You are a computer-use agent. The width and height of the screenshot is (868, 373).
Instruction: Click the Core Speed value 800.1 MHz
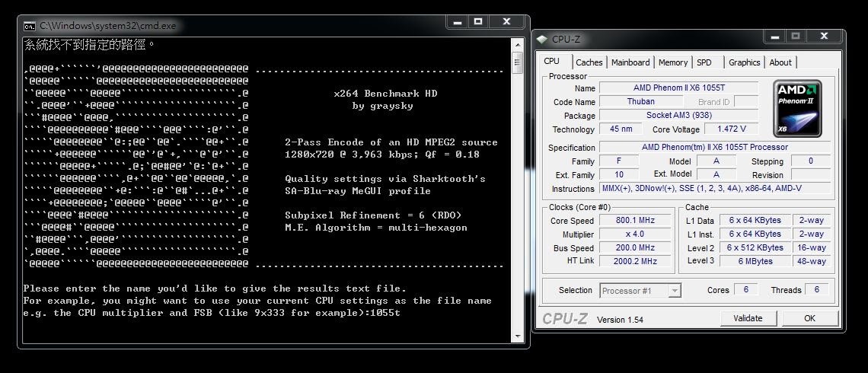click(635, 220)
